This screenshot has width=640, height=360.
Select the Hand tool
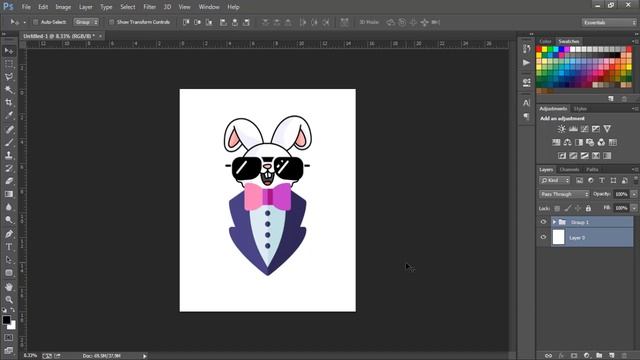9,287
